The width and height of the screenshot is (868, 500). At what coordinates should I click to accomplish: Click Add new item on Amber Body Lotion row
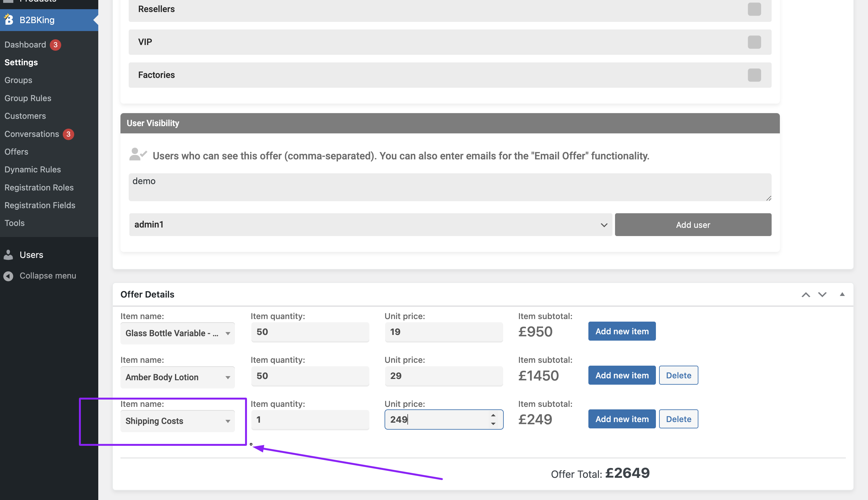(x=622, y=375)
